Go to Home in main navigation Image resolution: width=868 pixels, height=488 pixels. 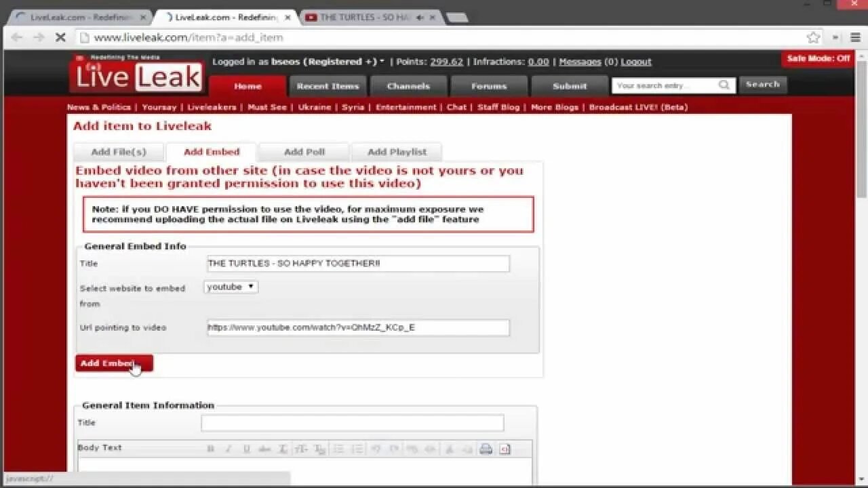click(x=248, y=86)
